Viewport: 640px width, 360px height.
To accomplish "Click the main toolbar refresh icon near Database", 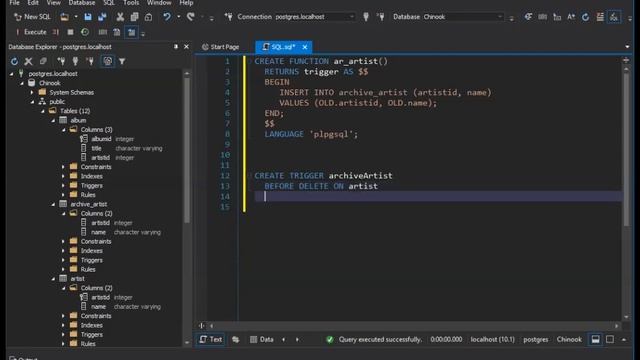I will 585,17.
